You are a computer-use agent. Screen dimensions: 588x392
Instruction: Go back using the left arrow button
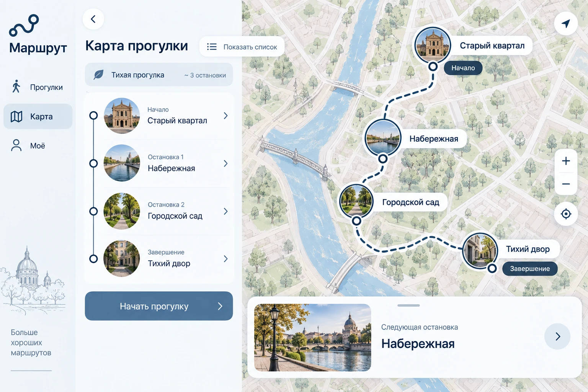93,19
